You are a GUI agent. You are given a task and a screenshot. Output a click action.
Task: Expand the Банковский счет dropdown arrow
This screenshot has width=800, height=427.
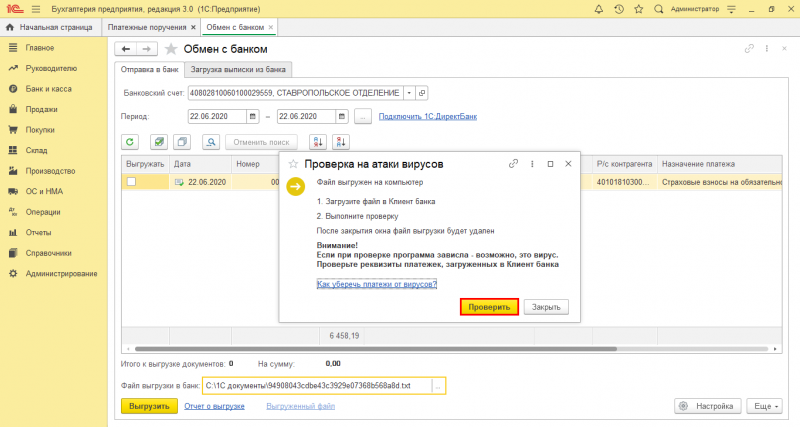pyautogui.click(x=409, y=93)
